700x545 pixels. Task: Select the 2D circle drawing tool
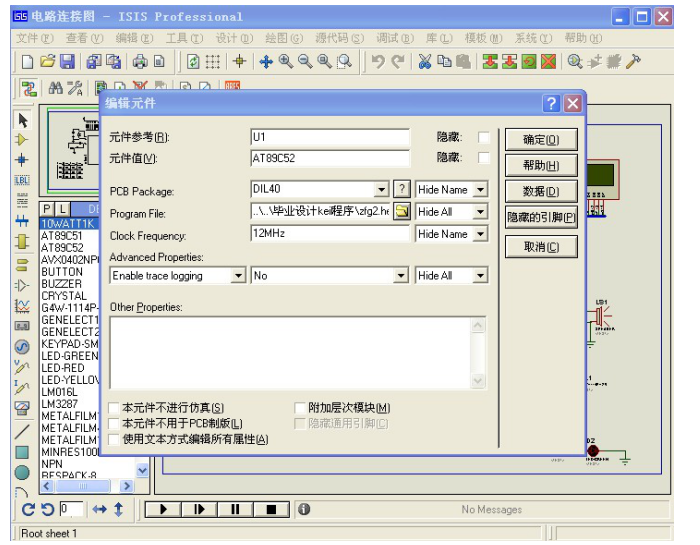click(22, 473)
